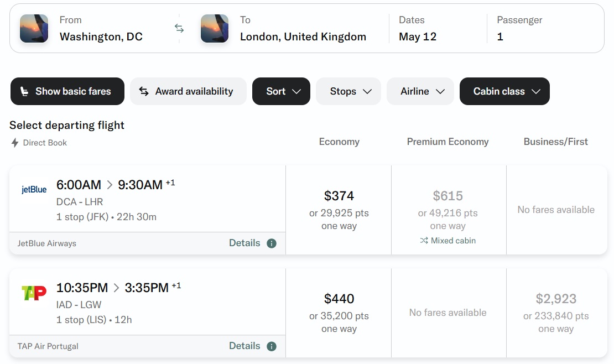The image size is (614, 364).
Task: Click the info icon next to TAP Details
Action: [x=271, y=346]
